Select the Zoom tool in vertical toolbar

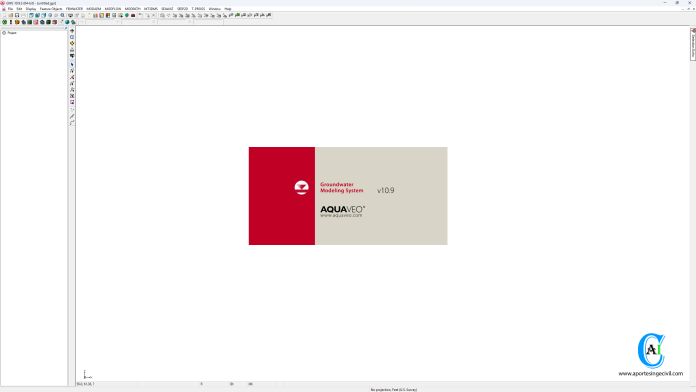(x=72, y=37)
